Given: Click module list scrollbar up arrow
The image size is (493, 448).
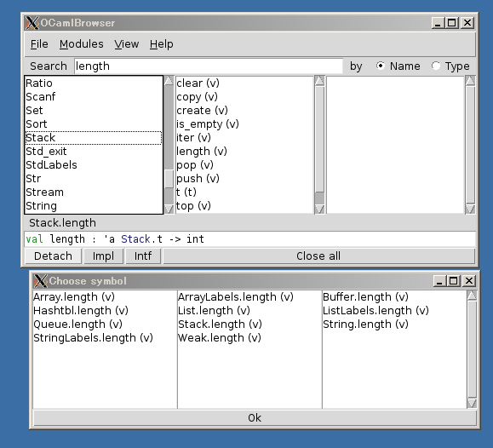Looking at the screenshot, I should (169, 81).
